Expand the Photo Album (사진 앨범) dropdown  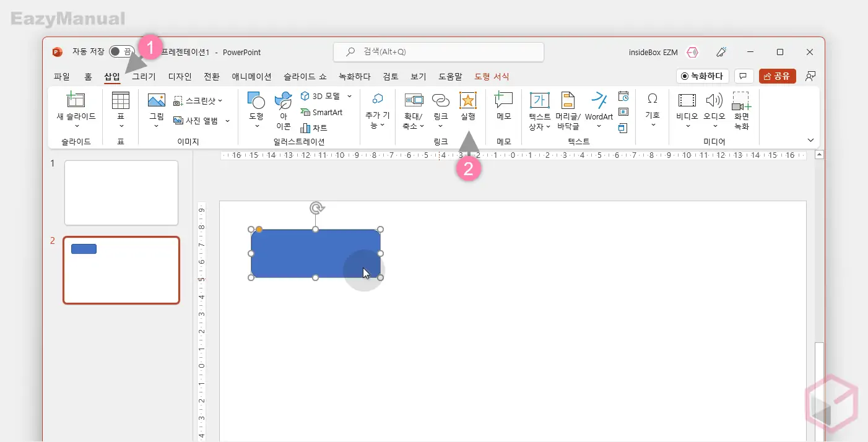(x=227, y=121)
